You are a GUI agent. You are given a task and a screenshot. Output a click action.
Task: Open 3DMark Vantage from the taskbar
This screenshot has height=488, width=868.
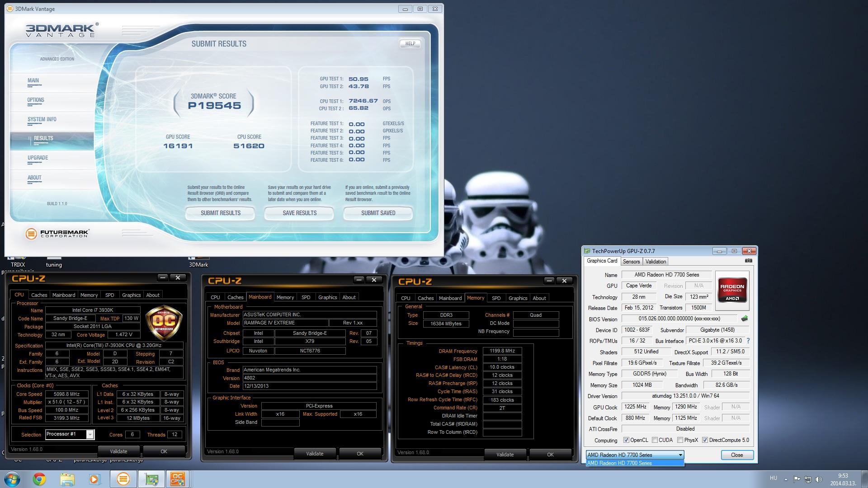(123, 479)
